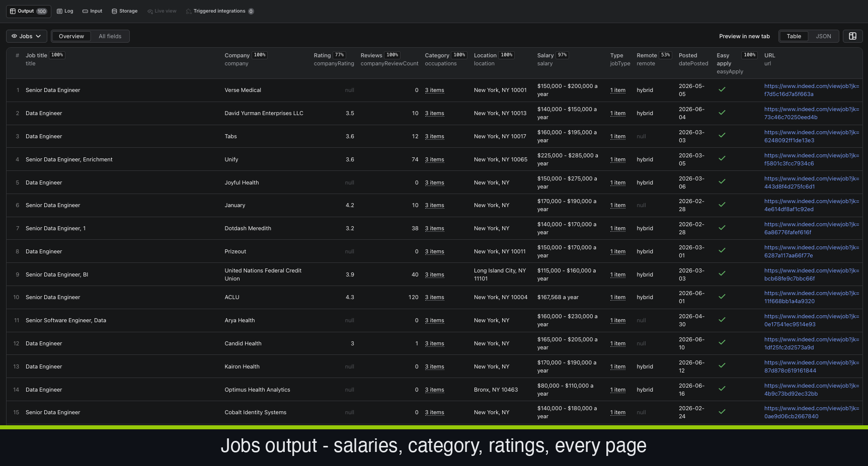Click the Job title column header
The width and height of the screenshot is (868, 466).
point(36,55)
